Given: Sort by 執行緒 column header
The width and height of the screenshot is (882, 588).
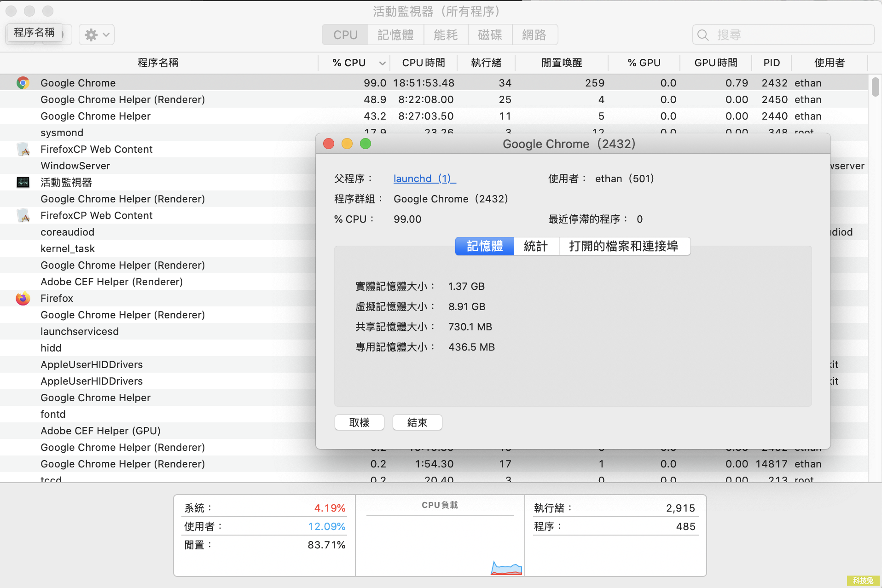Looking at the screenshot, I should coord(486,63).
